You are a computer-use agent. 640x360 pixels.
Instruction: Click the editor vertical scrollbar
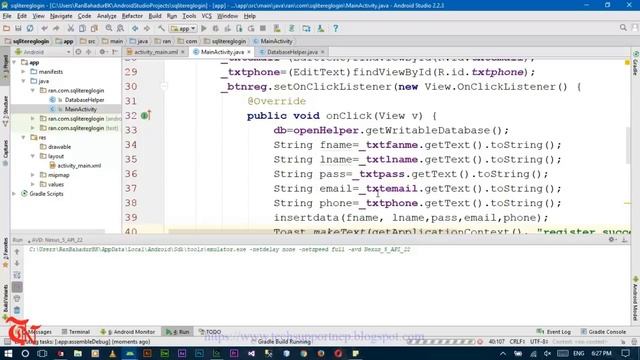pos(628,145)
